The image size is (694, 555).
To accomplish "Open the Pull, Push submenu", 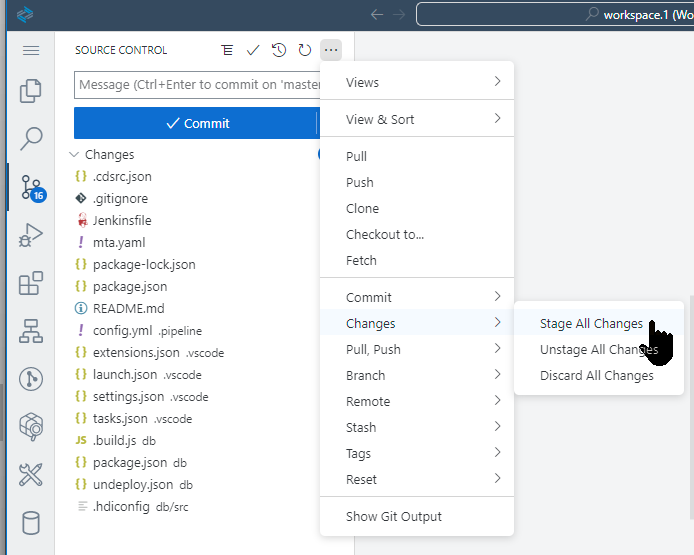I will pyautogui.click(x=417, y=350).
